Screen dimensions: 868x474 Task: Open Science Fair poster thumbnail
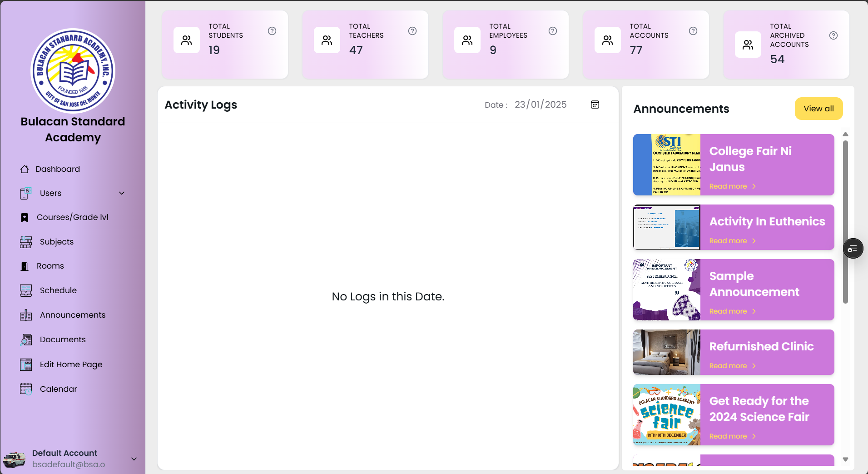click(667, 414)
